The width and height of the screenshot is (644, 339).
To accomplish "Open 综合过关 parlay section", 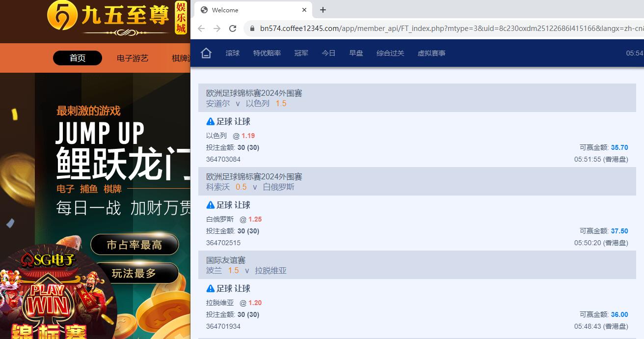I will point(390,53).
